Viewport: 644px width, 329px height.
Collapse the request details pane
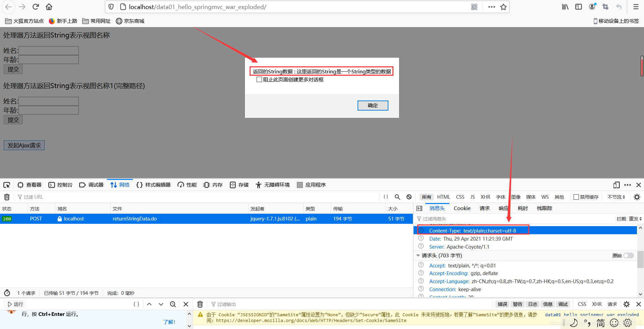(419, 208)
